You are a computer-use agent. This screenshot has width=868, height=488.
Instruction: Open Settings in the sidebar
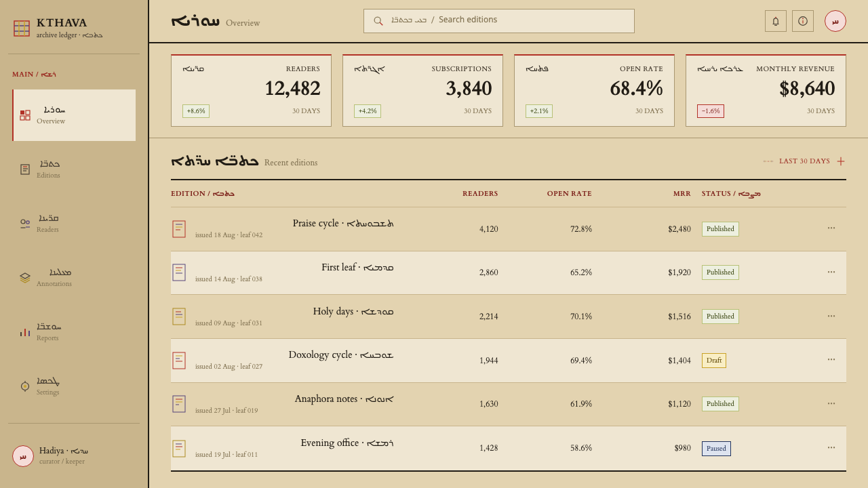click(74, 386)
